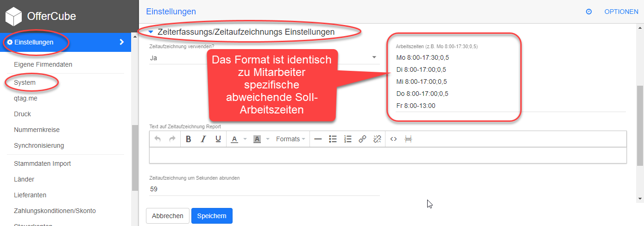Toggle italic formatting in the editor
This screenshot has height=226, width=644.
203,139
